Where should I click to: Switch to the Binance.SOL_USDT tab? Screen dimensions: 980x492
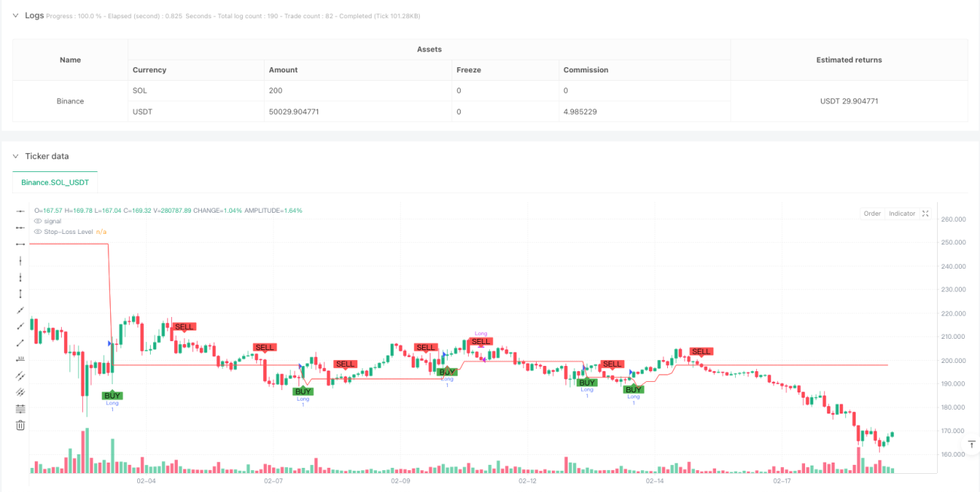(55, 182)
